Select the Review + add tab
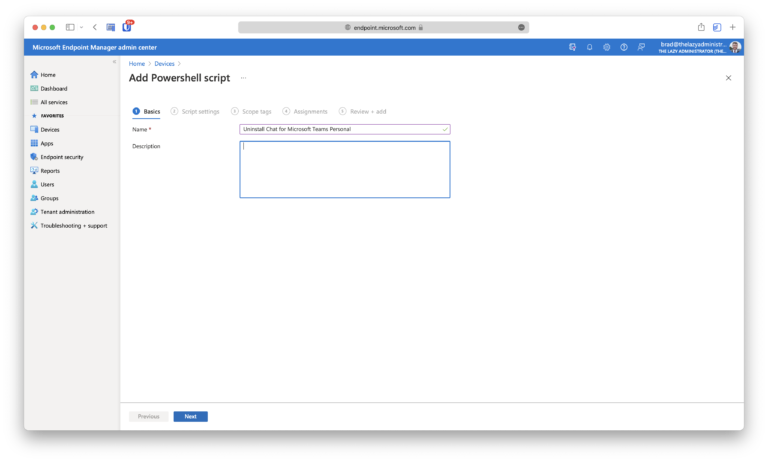The image size is (768, 462). [362, 112]
